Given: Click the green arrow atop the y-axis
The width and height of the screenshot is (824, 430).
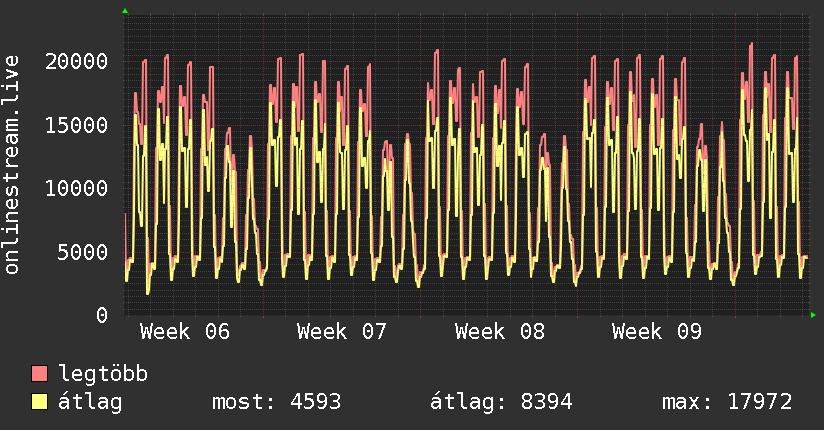Looking at the screenshot, I should pos(125,11).
